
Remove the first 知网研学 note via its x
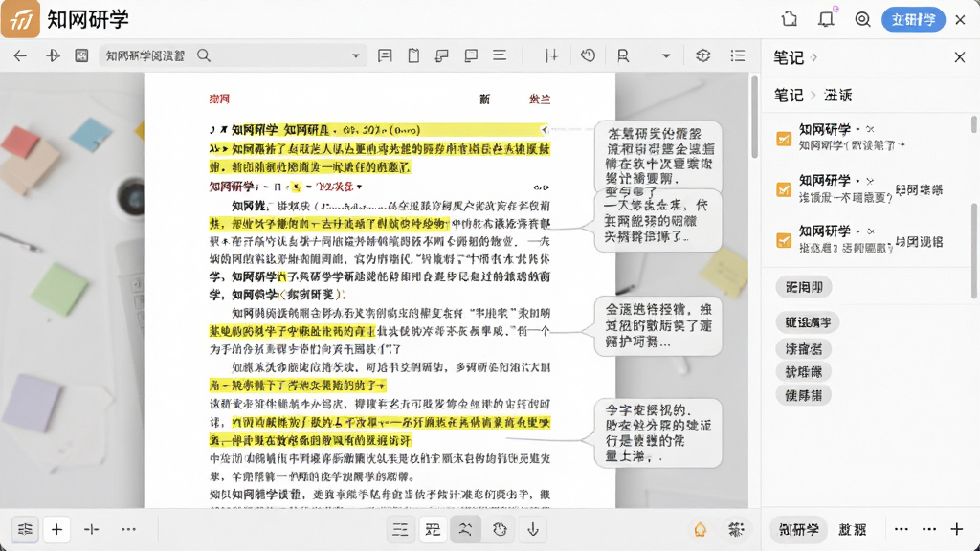[870, 129]
